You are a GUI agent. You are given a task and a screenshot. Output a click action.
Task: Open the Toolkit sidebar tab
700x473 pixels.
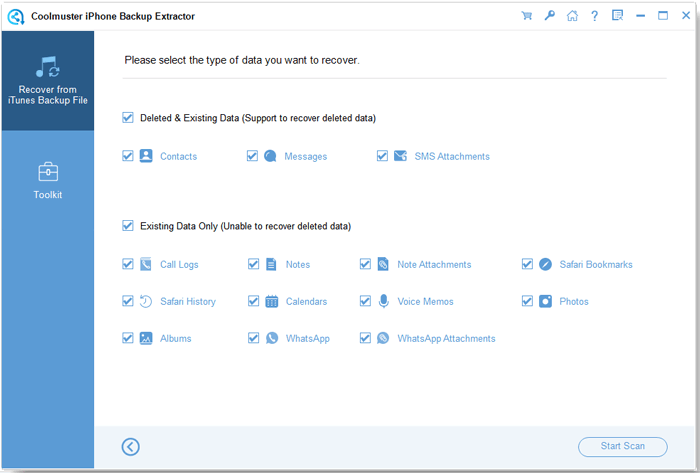click(x=48, y=181)
